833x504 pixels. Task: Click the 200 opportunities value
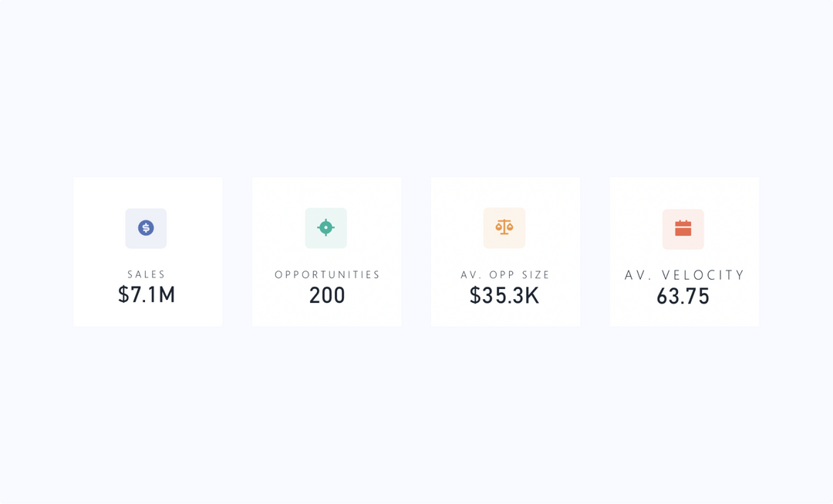(x=327, y=295)
